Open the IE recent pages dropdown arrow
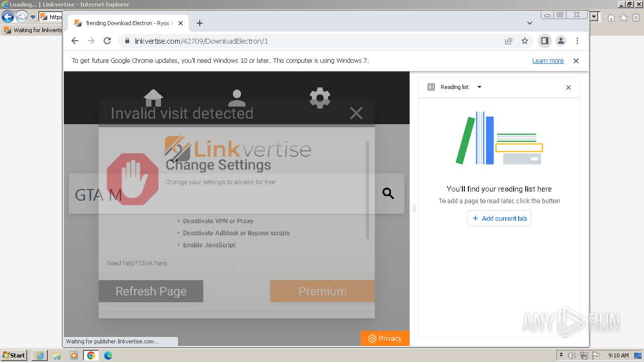Viewport: 644px width, 362px height. (33, 17)
